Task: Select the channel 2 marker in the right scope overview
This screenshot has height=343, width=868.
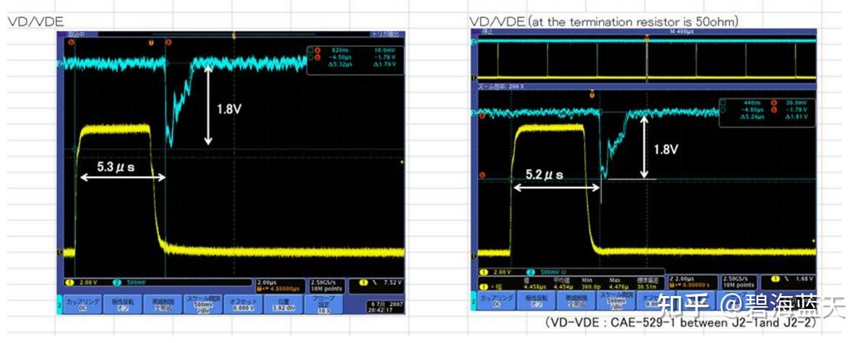Action: [x=473, y=42]
